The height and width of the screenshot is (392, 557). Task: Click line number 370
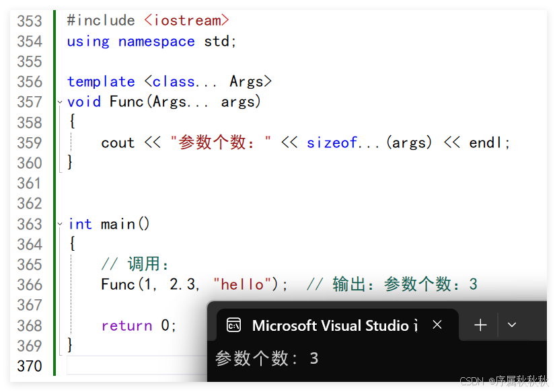30,366
